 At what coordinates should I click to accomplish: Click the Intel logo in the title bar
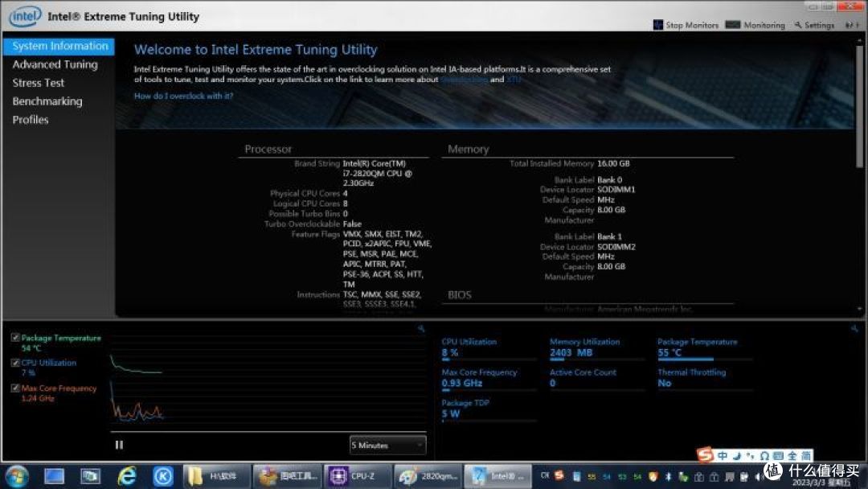click(x=25, y=16)
